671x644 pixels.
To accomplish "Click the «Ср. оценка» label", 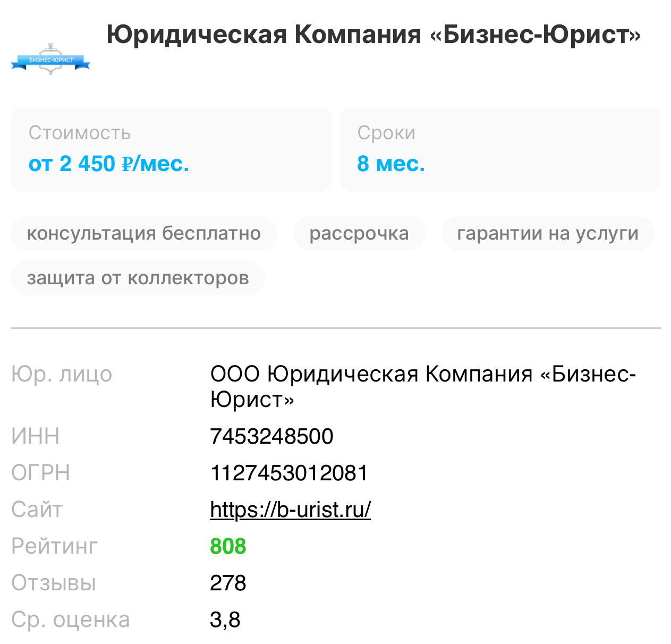I will (71, 620).
